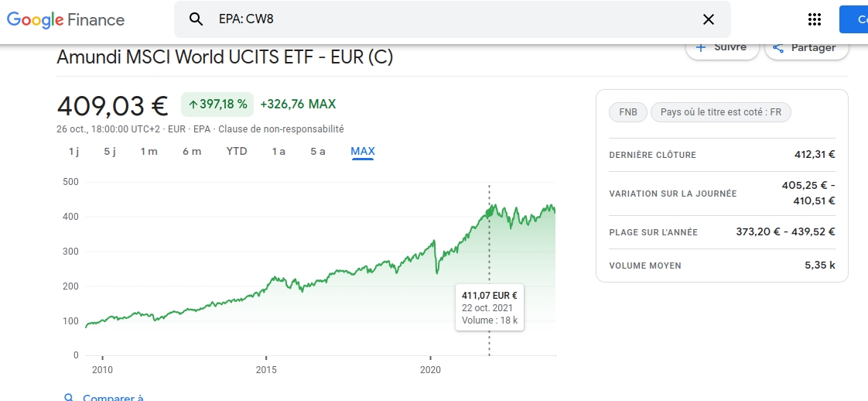Choose the 5a chart range
The image size is (868, 401).
pyautogui.click(x=318, y=151)
